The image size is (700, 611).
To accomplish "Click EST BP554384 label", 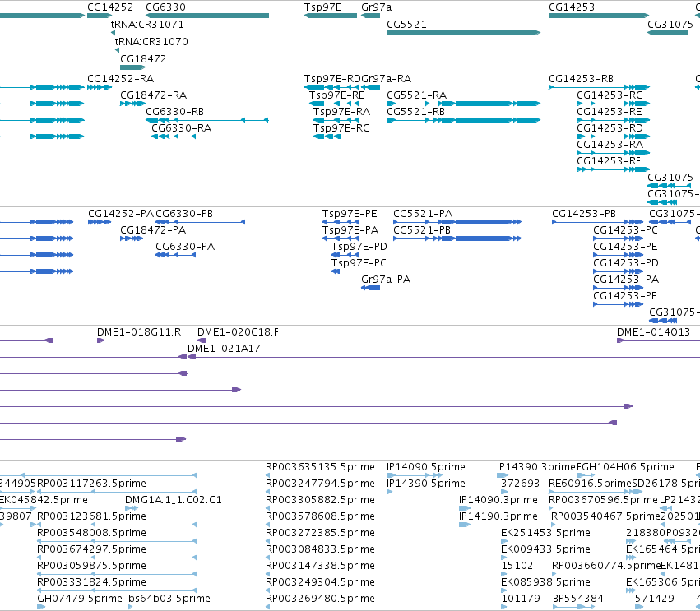I will (577, 599).
